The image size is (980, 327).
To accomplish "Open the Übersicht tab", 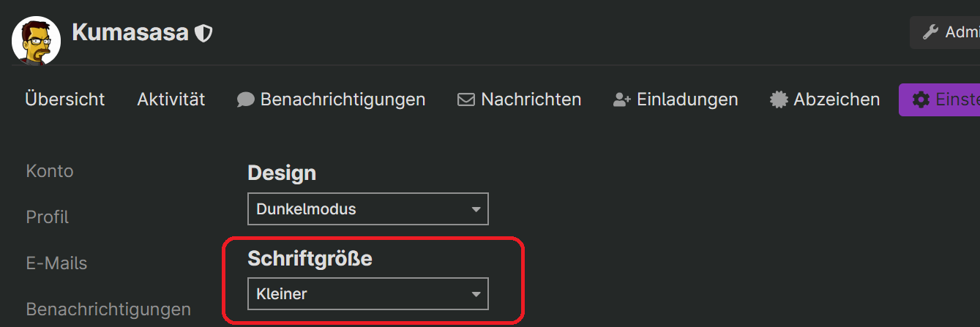I will click(65, 99).
